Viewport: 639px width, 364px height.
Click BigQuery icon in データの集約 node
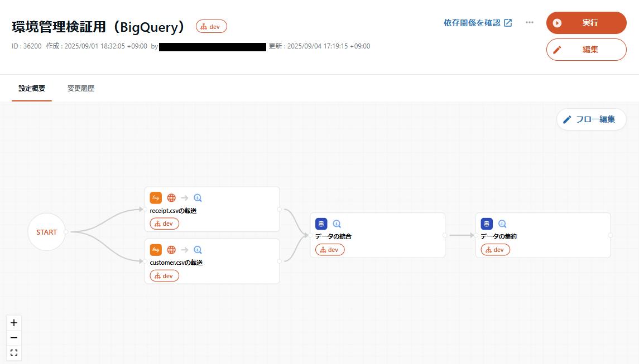tap(502, 224)
